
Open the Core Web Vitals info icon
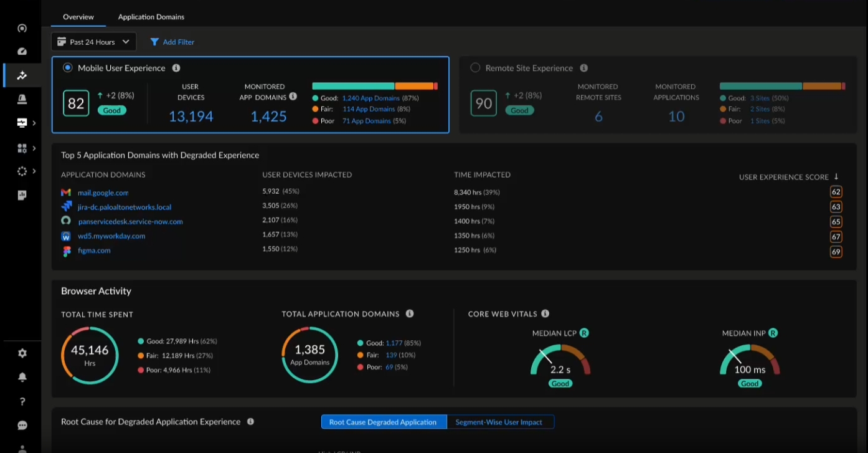(545, 313)
